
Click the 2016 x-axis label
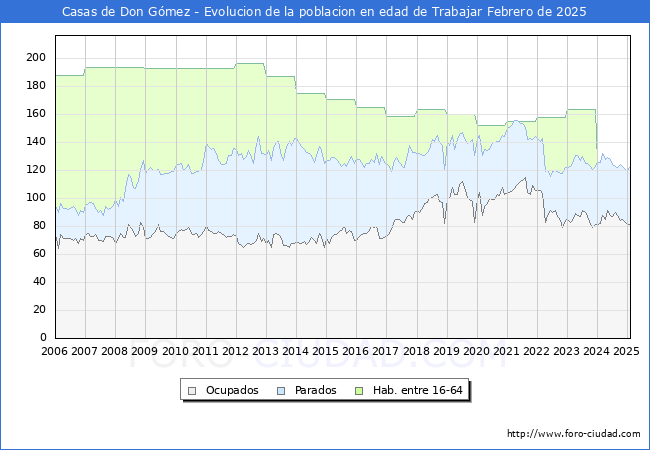356,351
